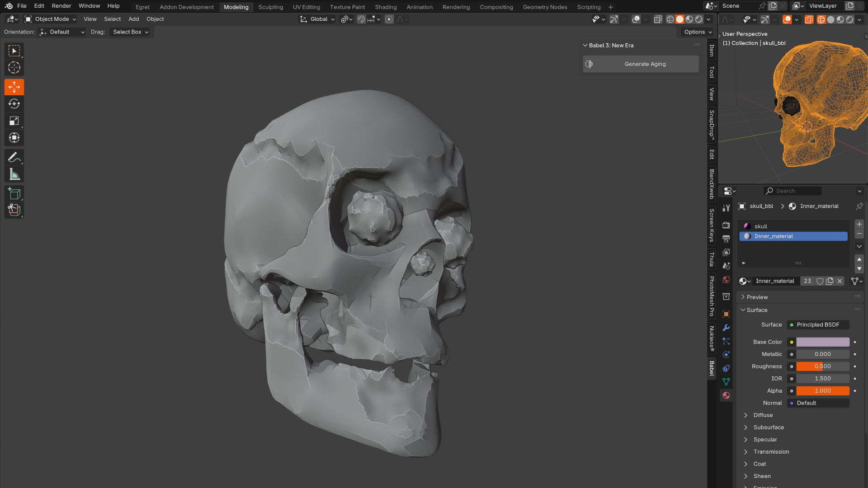868x488 pixels.
Task: Open the Modifiers properties tab
Action: (726, 328)
